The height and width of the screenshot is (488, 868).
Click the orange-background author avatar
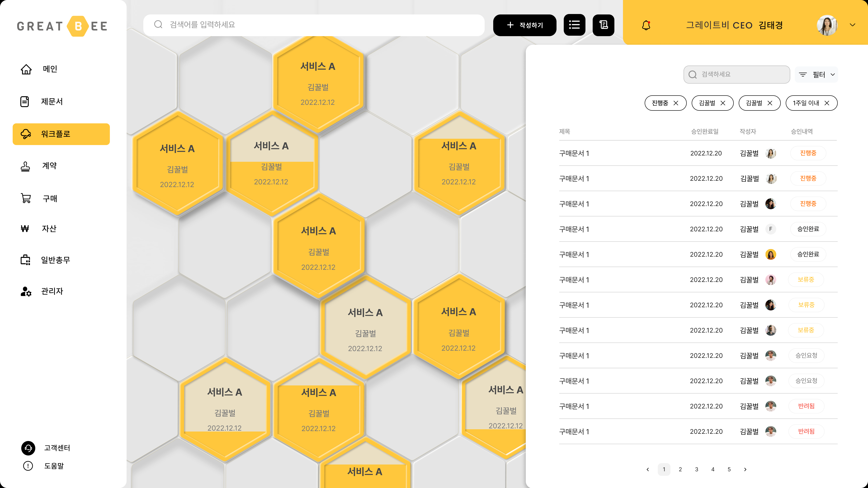[x=771, y=254]
